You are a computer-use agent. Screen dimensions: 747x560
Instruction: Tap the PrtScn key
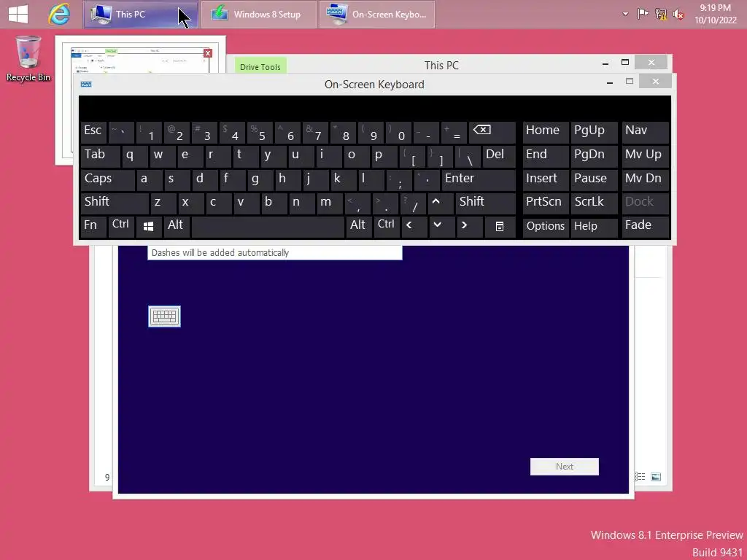coord(546,203)
